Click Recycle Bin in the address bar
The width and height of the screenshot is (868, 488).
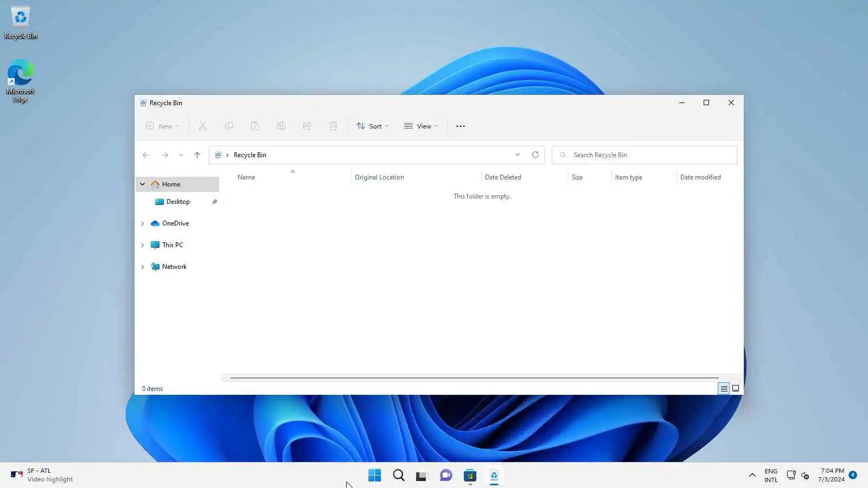pos(250,155)
